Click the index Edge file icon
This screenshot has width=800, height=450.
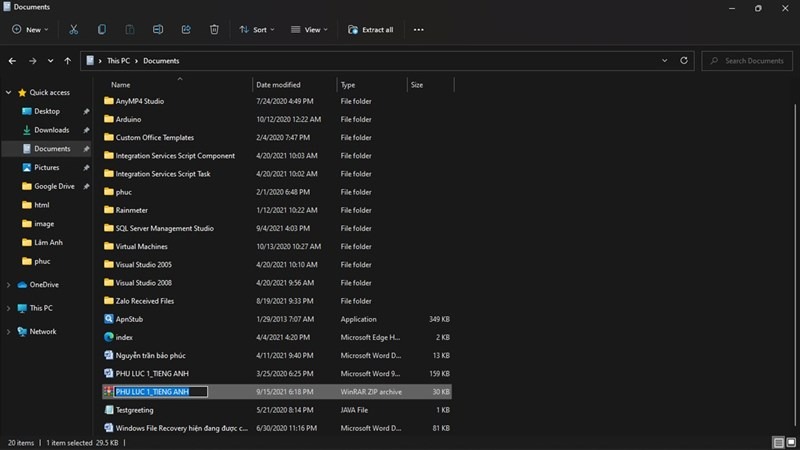[109, 337]
